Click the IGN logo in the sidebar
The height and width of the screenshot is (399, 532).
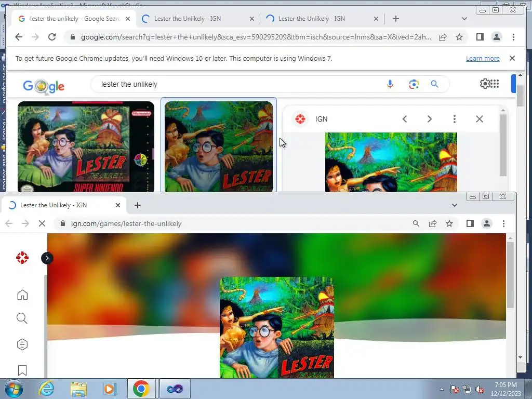[x=22, y=258]
